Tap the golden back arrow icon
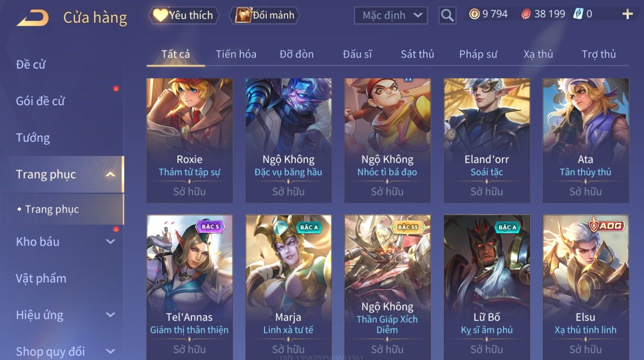 click(33, 18)
